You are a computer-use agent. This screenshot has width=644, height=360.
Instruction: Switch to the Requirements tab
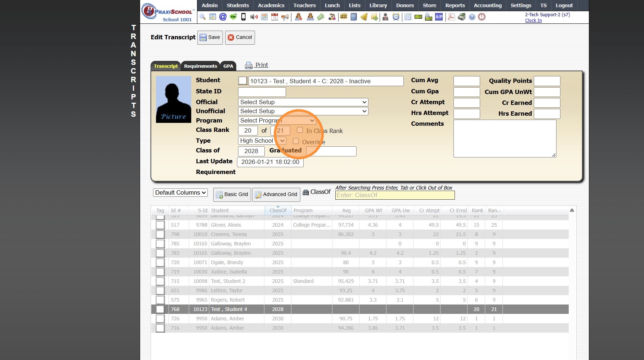(200, 66)
